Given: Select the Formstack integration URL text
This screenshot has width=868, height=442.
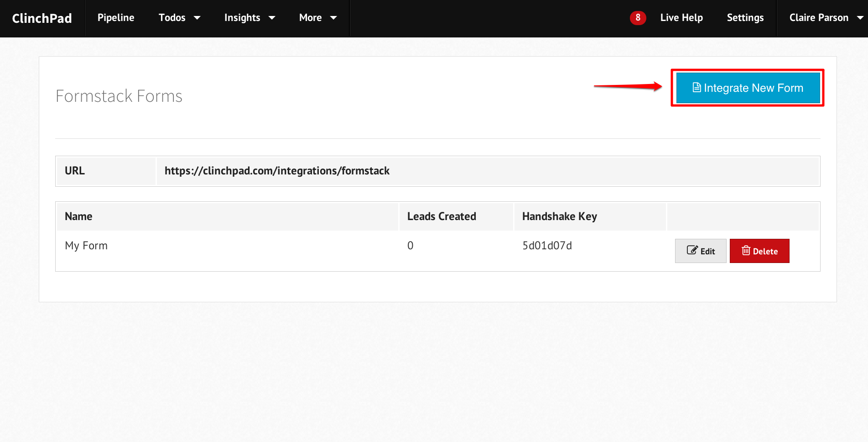Looking at the screenshot, I should click(x=277, y=171).
